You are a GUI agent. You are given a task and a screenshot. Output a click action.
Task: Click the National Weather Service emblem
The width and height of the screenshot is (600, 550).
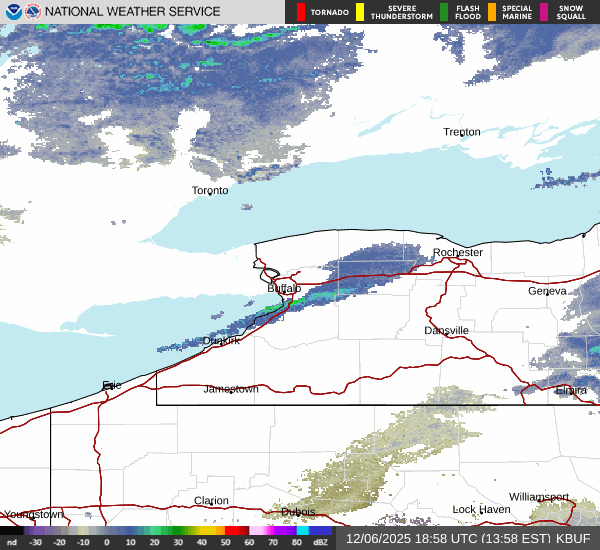point(32,12)
